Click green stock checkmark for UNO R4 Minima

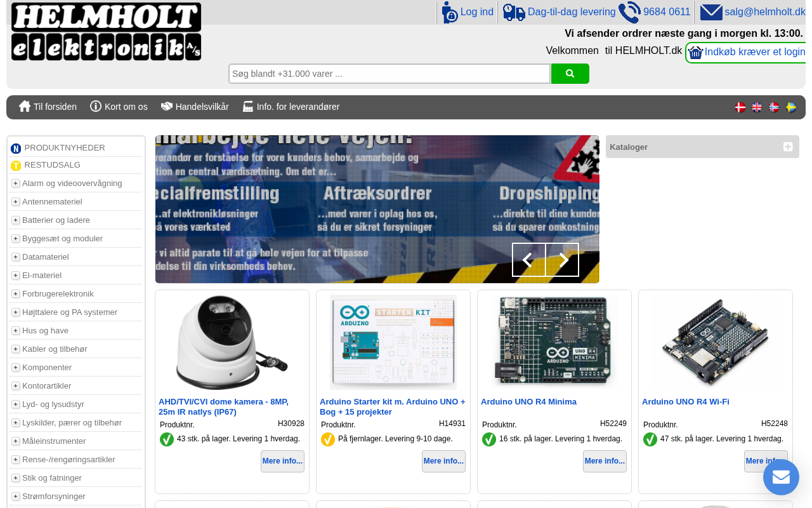(x=489, y=439)
